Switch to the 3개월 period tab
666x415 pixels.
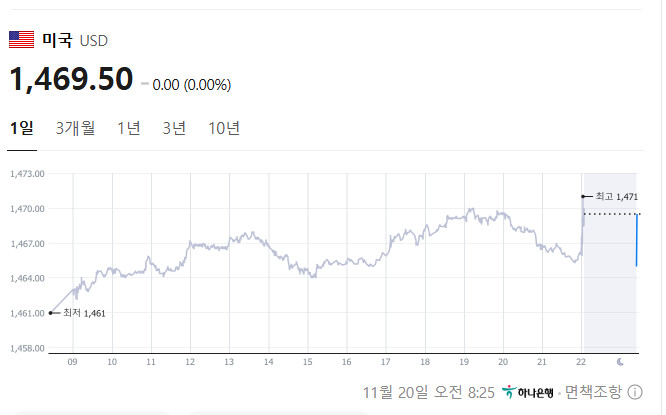pos(76,128)
